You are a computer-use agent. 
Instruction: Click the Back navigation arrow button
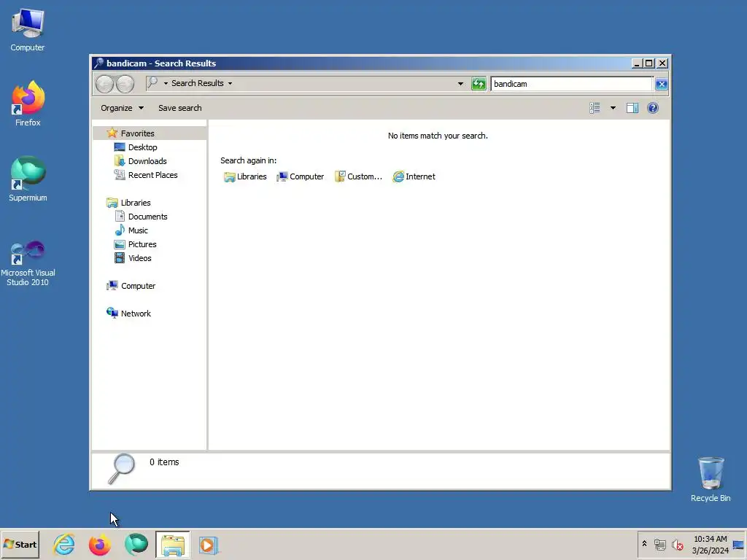[105, 84]
